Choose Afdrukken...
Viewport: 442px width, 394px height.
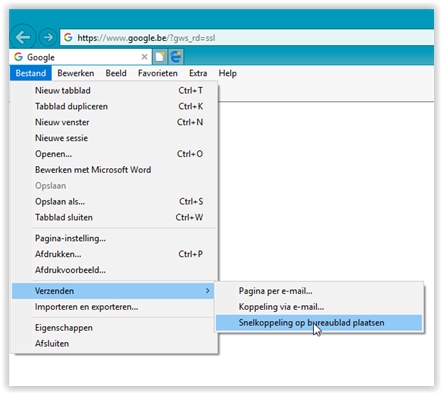(x=115, y=254)
